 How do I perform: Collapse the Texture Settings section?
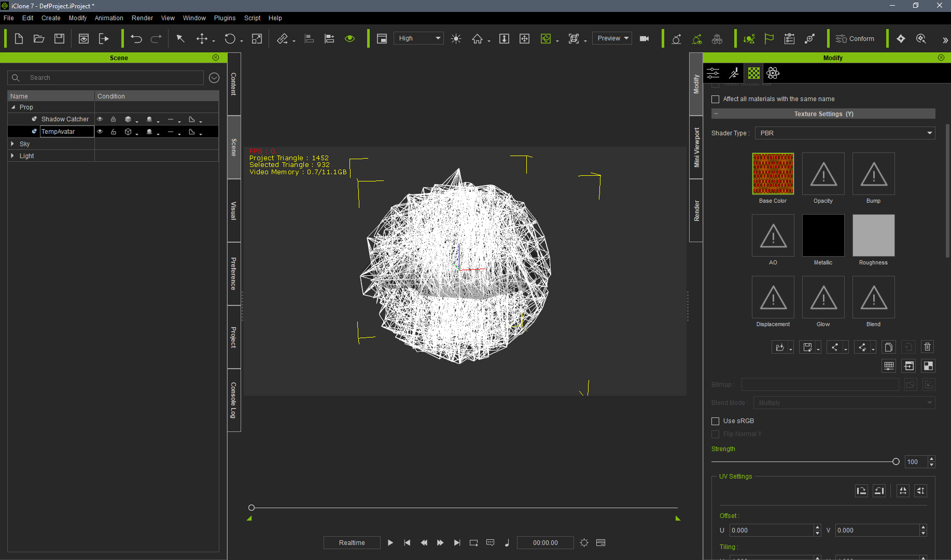[x=716, y=114]
